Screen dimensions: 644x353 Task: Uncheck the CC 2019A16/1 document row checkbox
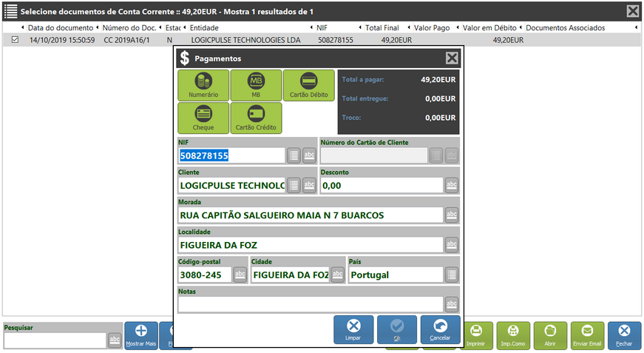pyautogui.click(x=16, y=40)
